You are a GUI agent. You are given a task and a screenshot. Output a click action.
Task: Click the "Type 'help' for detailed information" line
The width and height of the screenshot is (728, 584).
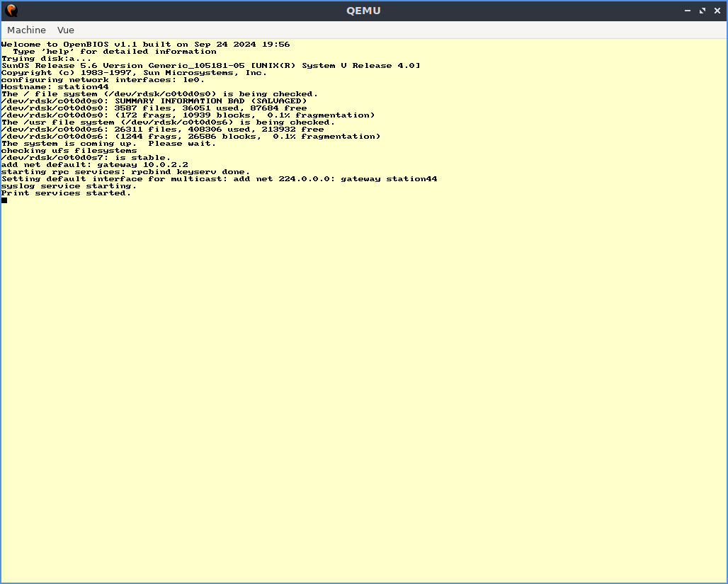[x=115, y=52]
